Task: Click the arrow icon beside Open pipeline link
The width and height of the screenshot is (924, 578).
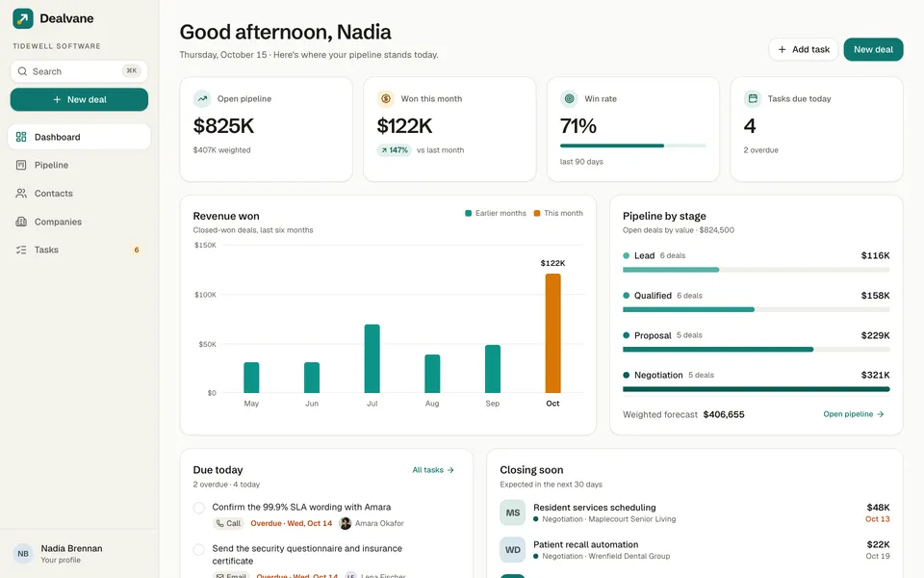Action: point(881,414)
